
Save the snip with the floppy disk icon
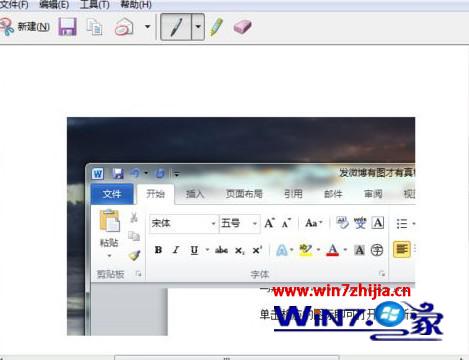tap(68, 27)
